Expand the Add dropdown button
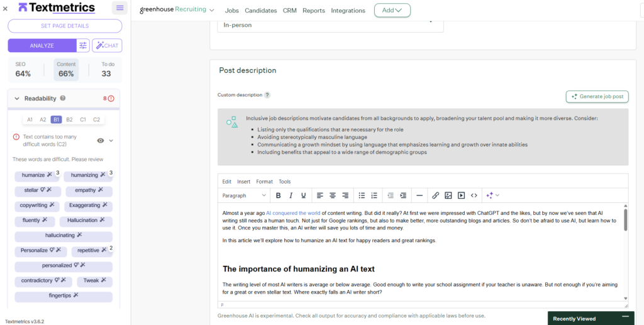The height and width of the screenshot is (325, 644). point(392,11)
